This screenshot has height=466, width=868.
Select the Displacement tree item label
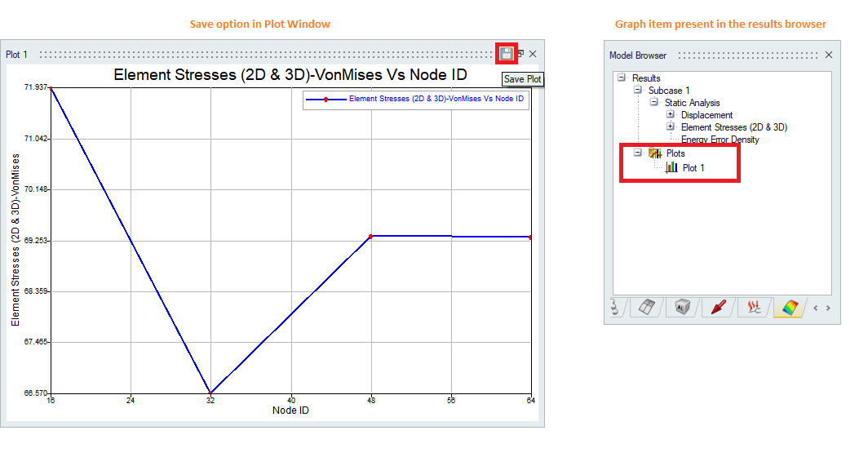pyautogui.click(x=706, y=115)
